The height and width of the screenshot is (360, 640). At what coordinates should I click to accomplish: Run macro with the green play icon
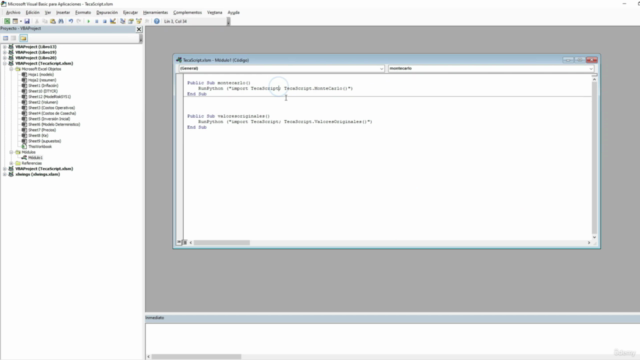pyautogui.click(x=89, y=21)
